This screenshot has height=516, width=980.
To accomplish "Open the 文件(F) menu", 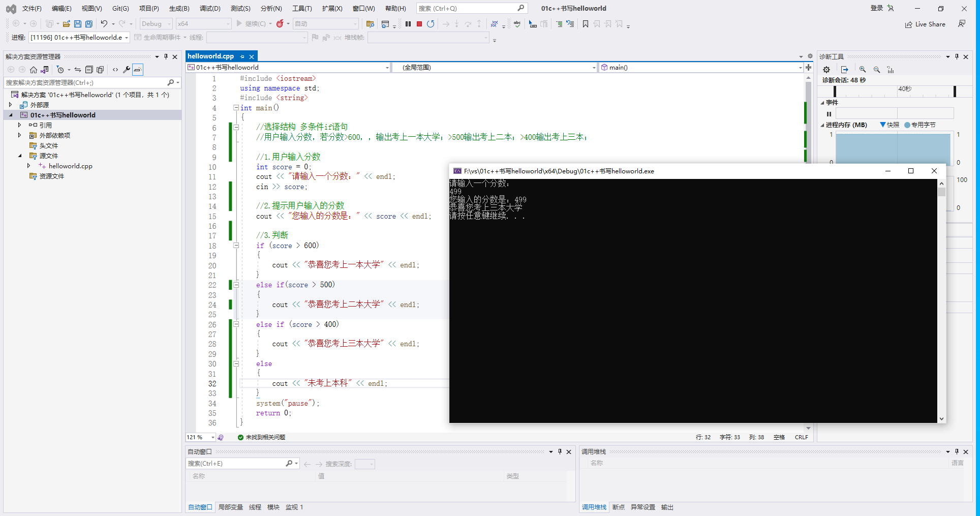I will click(32, 8).
